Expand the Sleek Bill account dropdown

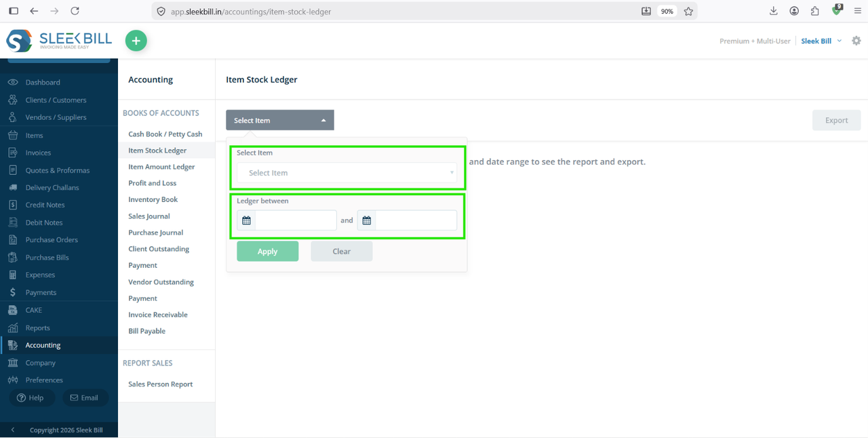[x=821, y=41]
